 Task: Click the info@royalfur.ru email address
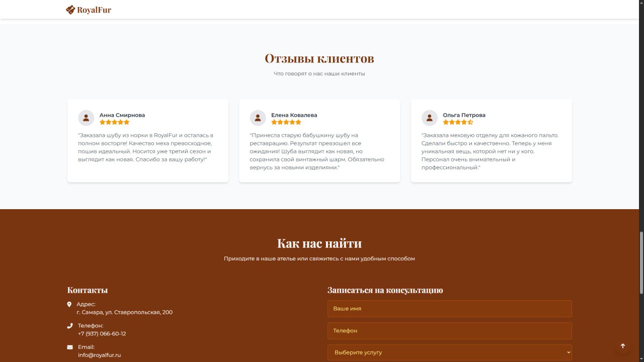coord(99,355)
